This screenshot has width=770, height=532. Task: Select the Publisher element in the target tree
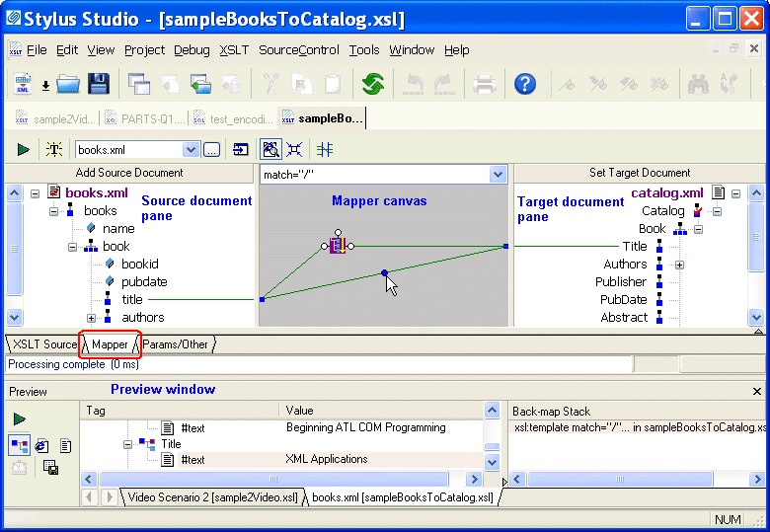(621, 281)
